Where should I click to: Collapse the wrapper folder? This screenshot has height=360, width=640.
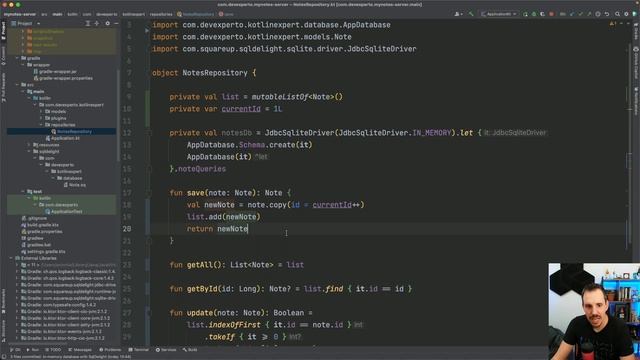(23, 64)
